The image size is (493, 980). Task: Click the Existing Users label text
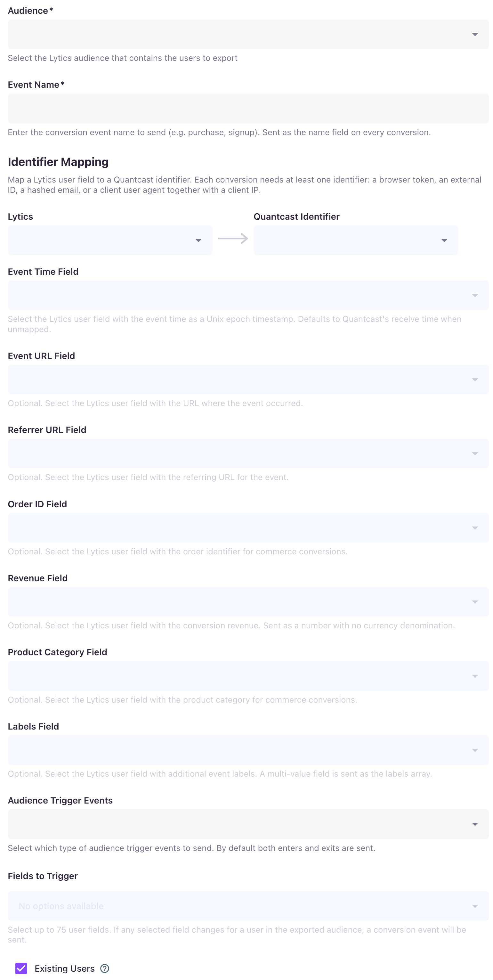pos(65,968)
